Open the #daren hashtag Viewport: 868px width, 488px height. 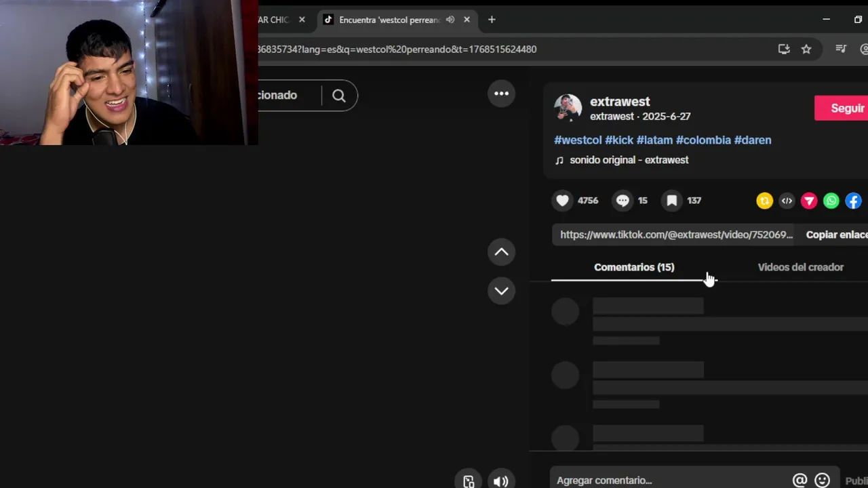(753, 140)
